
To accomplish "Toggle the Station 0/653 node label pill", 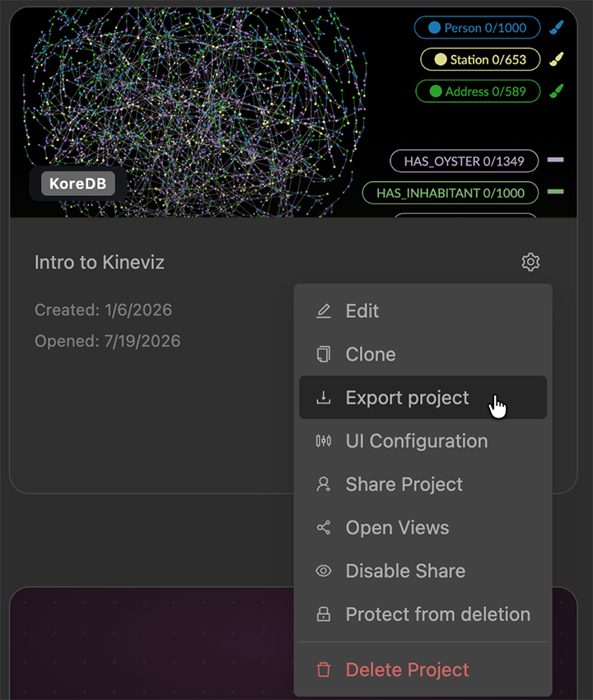I will coord(480,59).
